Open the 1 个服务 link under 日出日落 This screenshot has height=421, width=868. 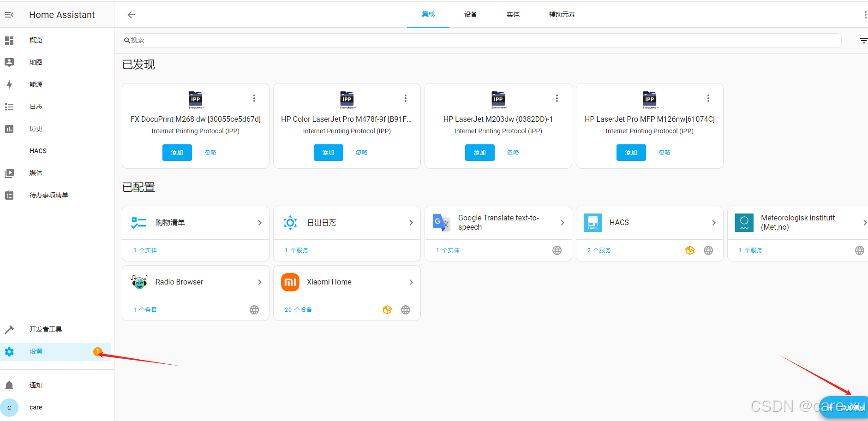click(297, 250)
